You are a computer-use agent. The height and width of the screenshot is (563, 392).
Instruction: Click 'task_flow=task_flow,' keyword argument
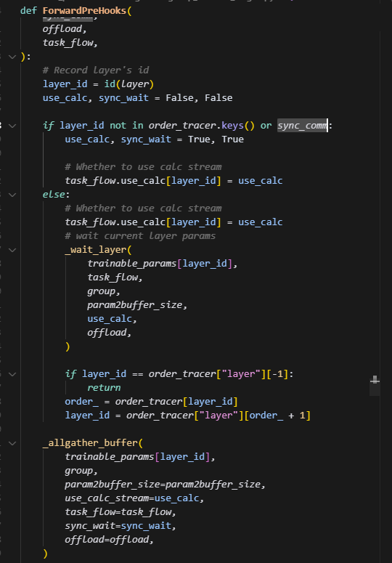click(x=121, y=512)
